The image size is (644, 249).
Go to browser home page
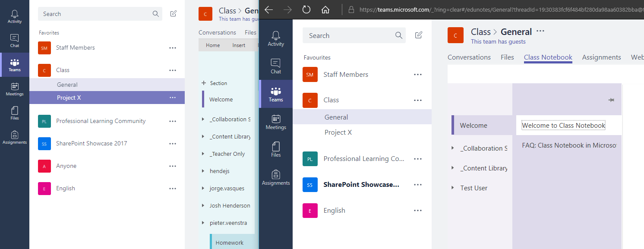[x=326, y=9]
